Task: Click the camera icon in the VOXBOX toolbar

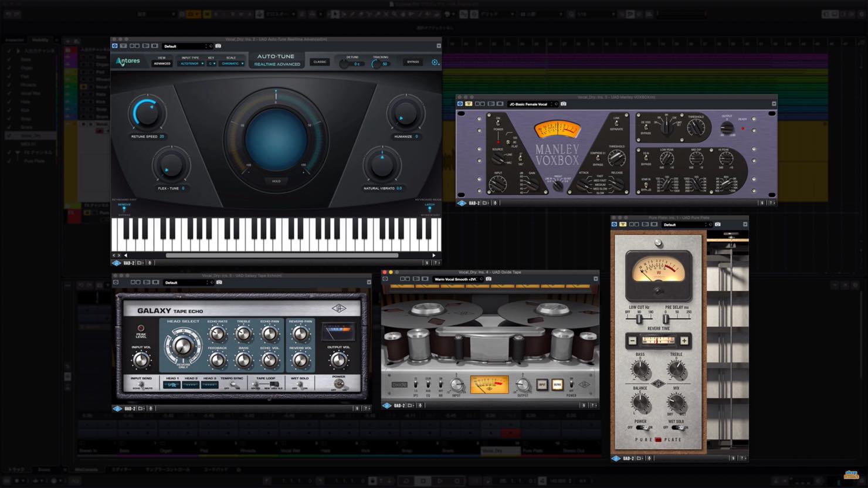Action: pyautogui.click(x=564, y=104)
